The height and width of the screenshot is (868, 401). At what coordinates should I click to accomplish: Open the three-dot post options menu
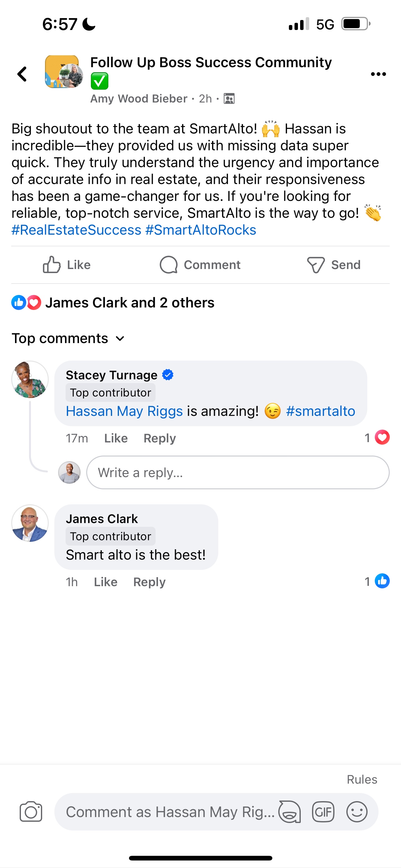pyautogui.click(x=378, y=74)
